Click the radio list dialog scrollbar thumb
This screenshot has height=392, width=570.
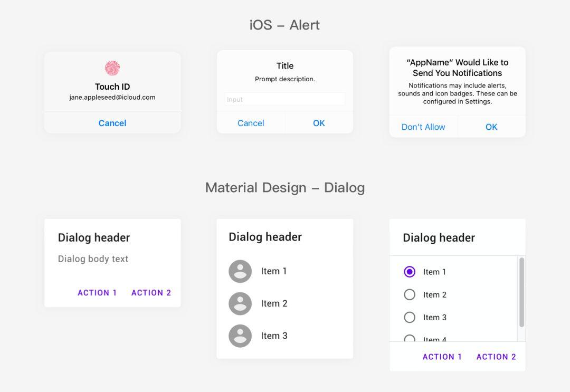coord(521,292)
